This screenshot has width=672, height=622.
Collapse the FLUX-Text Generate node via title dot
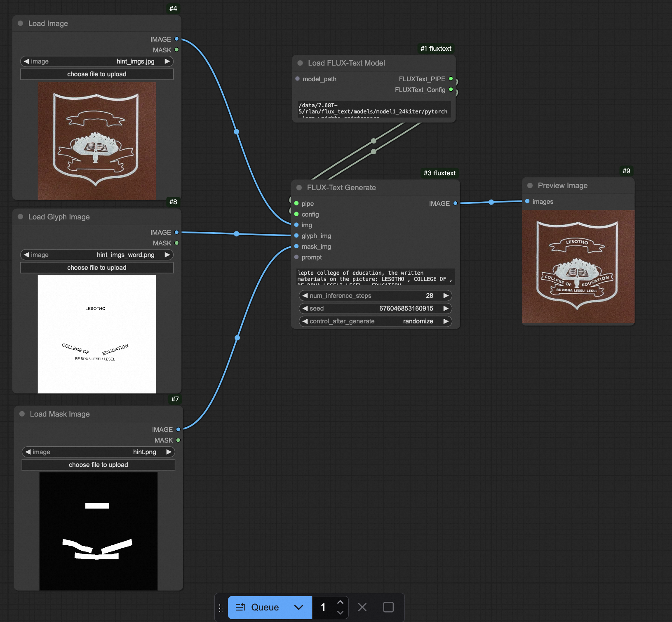[298, 187]
